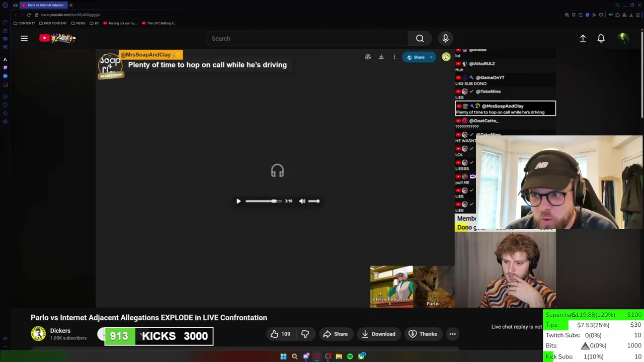Click the YouTube search input field
This screenshot has height=362, width=644.
[307, 39]
